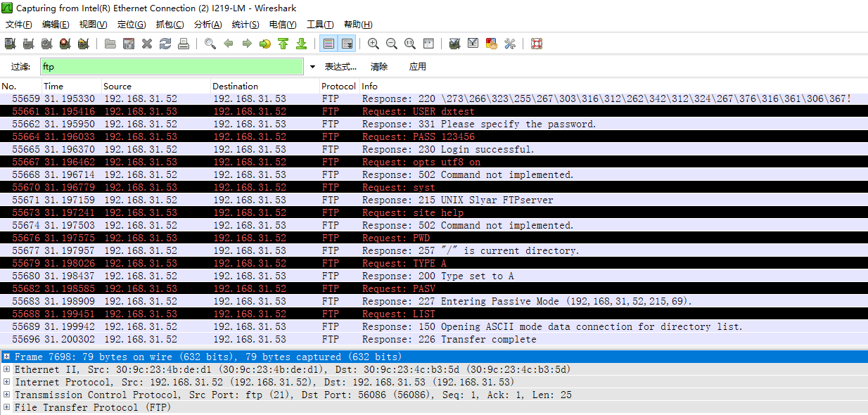Select packet 55683 Entering Passive Mode row
Screen dimensions: 868x415
(x=434, y=301)
